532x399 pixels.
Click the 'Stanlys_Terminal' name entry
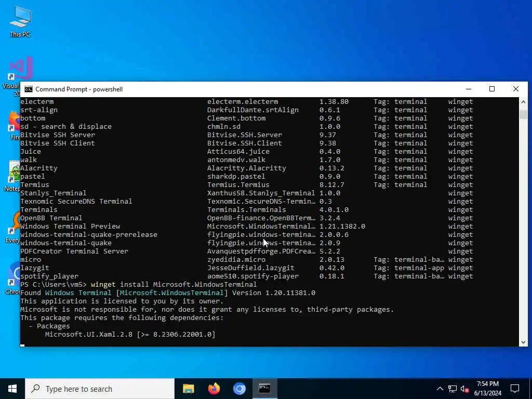click(54, 193)
